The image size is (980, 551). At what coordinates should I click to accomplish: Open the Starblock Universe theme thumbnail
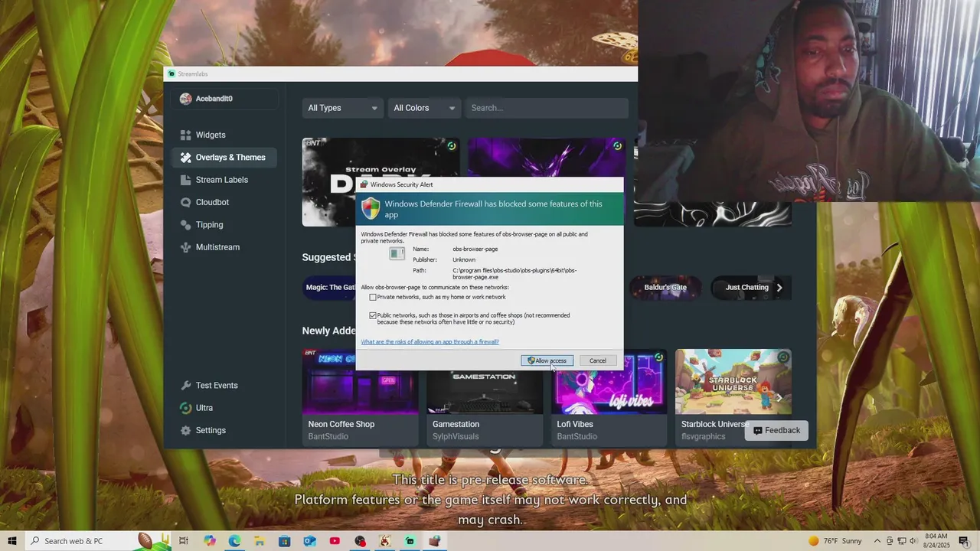pyautogui.click(x=733, y=382)
